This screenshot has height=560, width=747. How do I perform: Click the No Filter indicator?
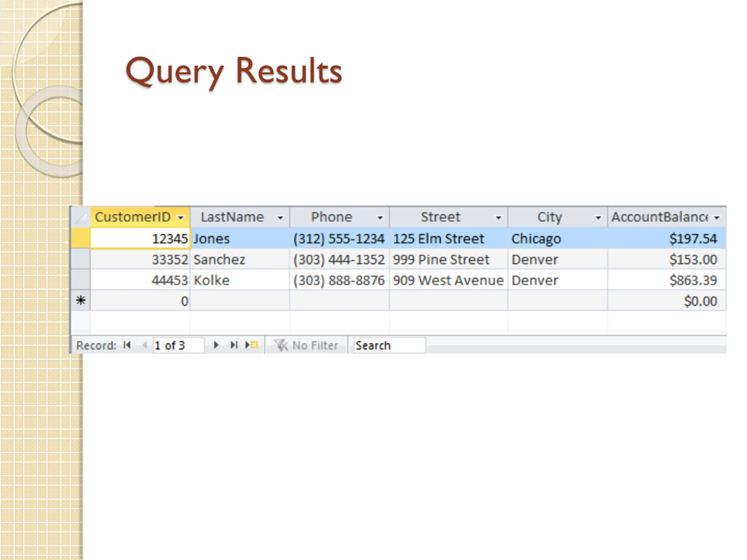pos(306,345)
